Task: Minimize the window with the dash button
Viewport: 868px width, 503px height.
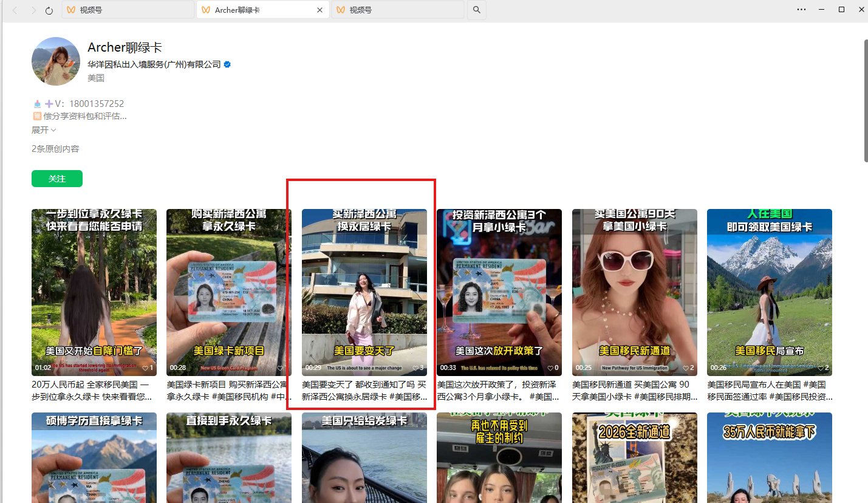Action: tap(822, 10)
